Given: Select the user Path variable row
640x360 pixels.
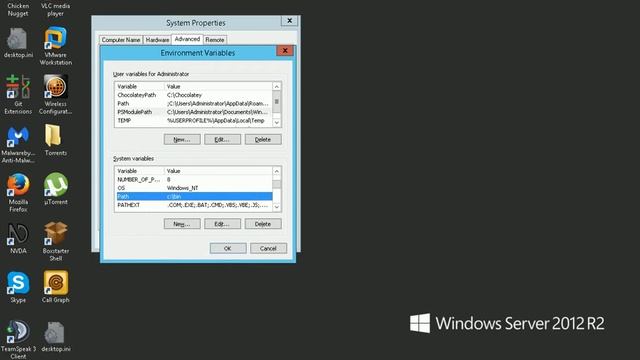Looking at the screenshot, I should coord(194,103).
